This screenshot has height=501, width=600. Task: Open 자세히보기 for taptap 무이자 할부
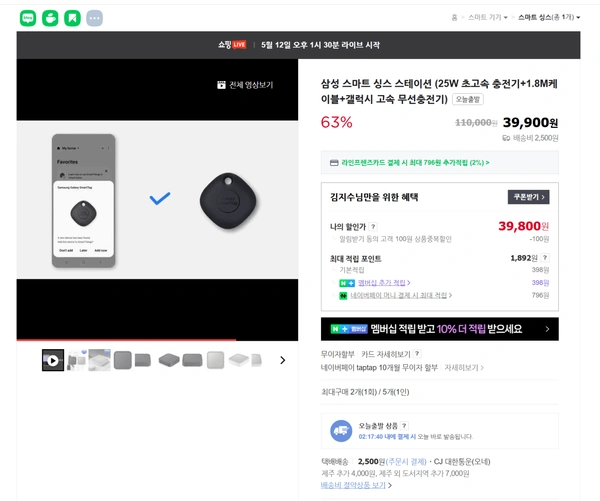coord(464,367)
